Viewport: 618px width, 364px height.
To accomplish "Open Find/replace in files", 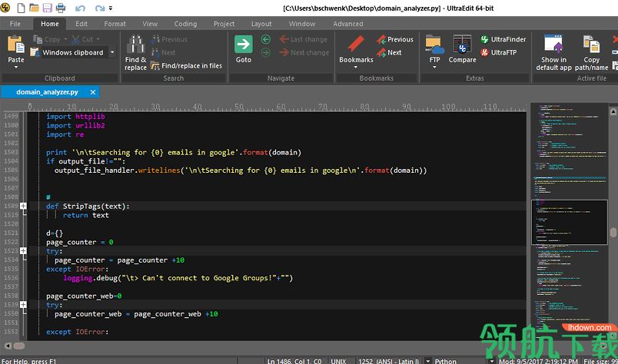I will click(x=186, y=66).
